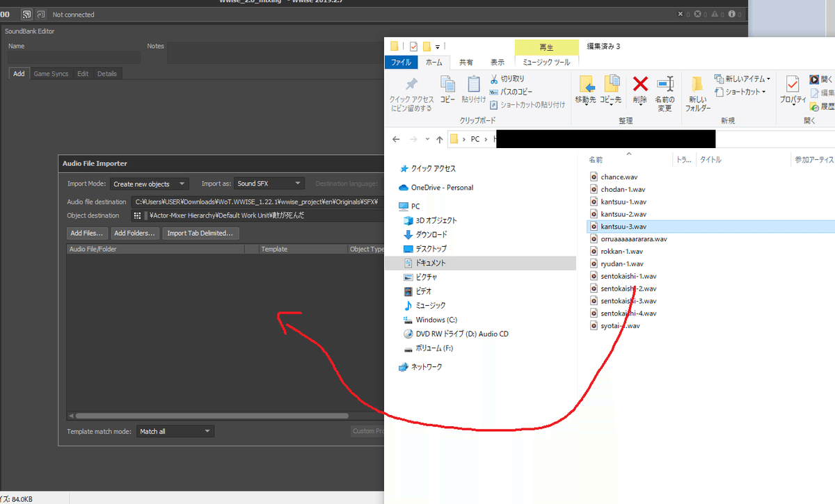The height and width of the screenshot is (504, 835).
Task: Click Wwise connect to remote platform icon
Action: (x=26, y=14)
